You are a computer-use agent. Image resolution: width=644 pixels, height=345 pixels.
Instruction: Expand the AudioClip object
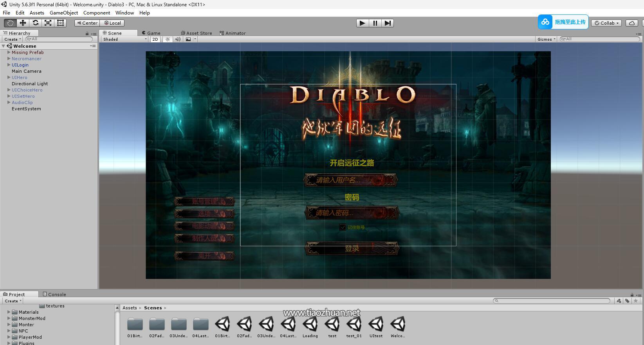(9, 102)
